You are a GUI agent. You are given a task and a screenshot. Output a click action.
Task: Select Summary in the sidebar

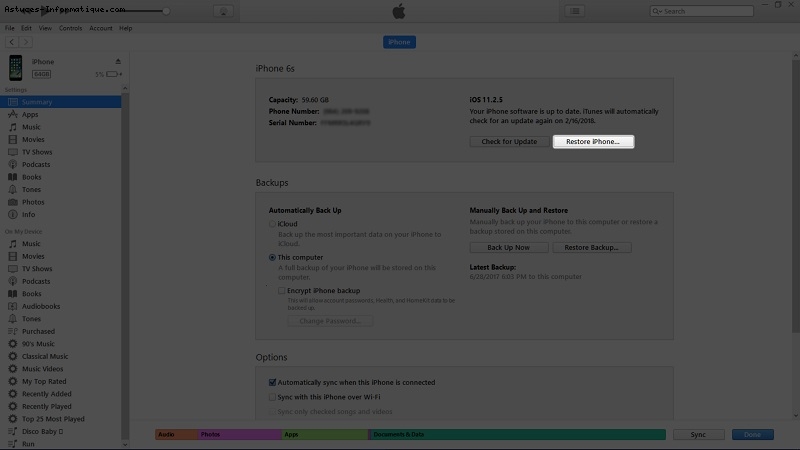tap(61, 102)
